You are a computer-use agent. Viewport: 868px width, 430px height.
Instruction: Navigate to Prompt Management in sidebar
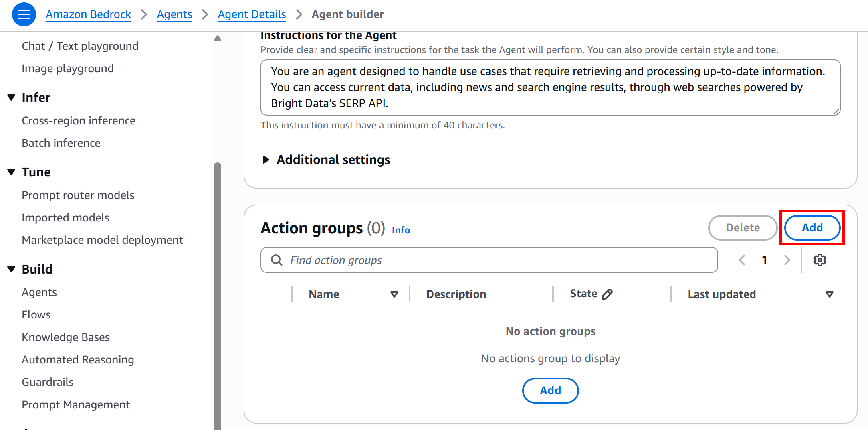(x=76, y=404)
